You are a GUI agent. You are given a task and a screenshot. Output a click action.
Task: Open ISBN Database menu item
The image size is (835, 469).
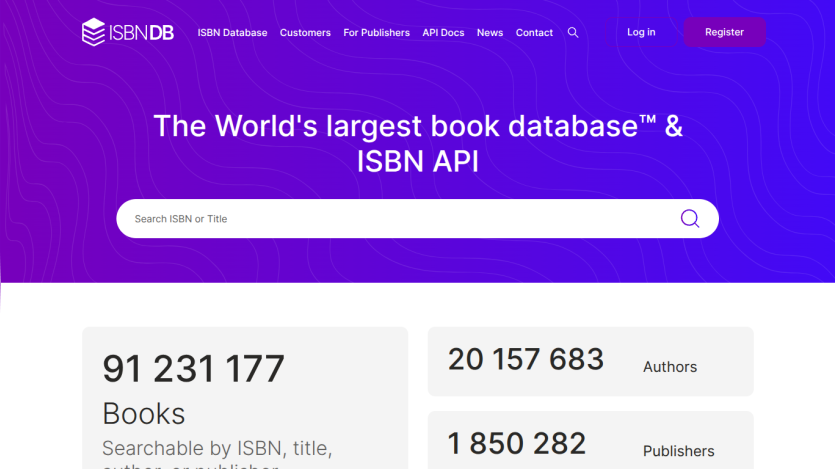232,32
